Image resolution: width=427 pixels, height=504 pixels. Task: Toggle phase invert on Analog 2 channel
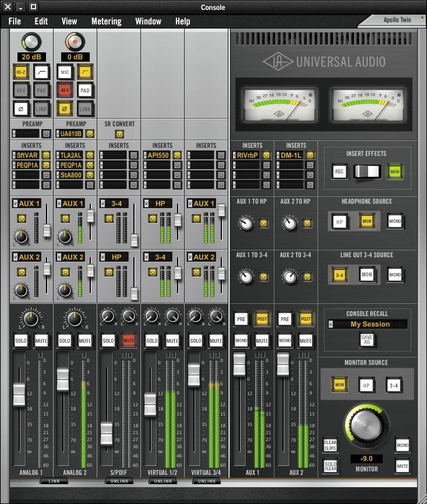pos(64,108)
